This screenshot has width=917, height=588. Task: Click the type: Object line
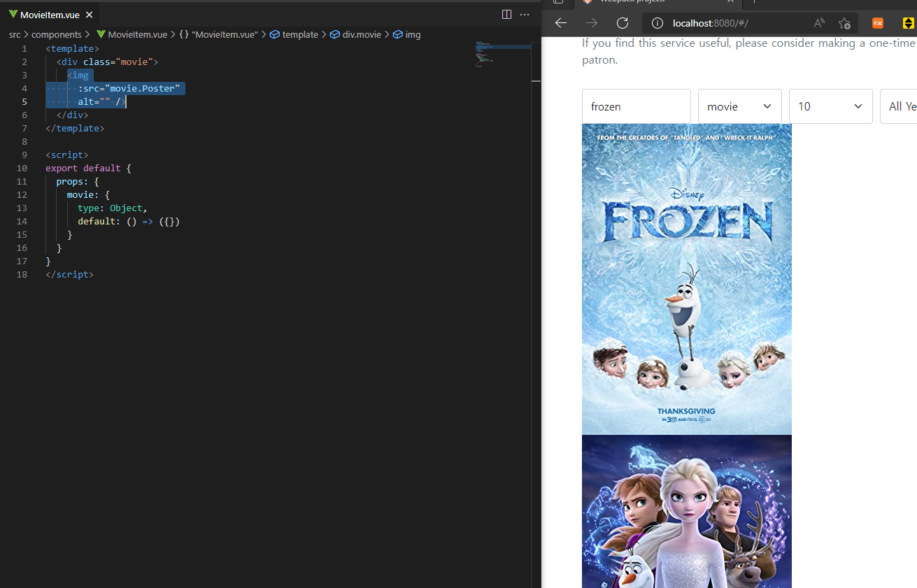click(x=113, y=208)
